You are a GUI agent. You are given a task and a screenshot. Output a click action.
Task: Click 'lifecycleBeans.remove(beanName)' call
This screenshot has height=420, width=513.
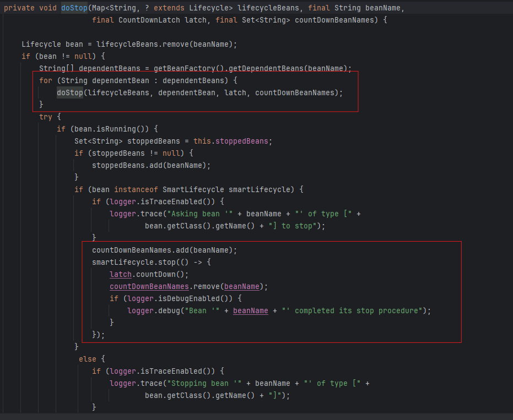(x=164, y=45)
